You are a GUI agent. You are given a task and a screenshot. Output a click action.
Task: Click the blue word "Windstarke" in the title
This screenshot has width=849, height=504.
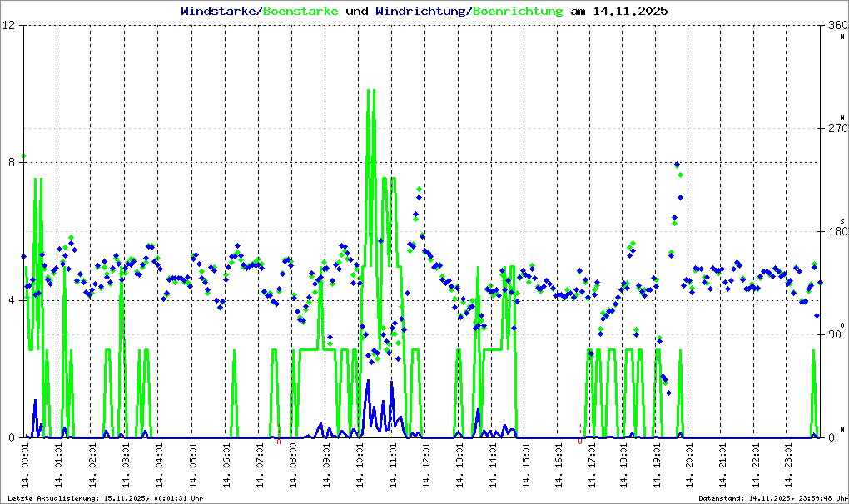[221, 11]
